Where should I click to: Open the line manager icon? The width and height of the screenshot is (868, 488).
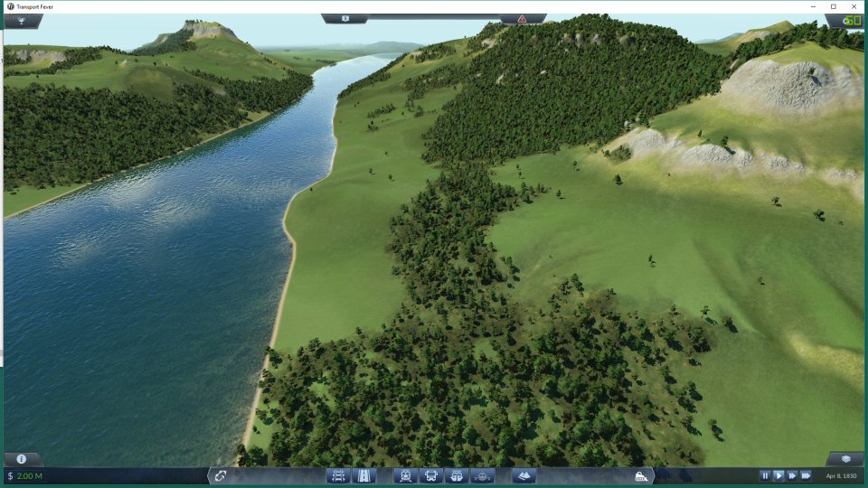221,476
